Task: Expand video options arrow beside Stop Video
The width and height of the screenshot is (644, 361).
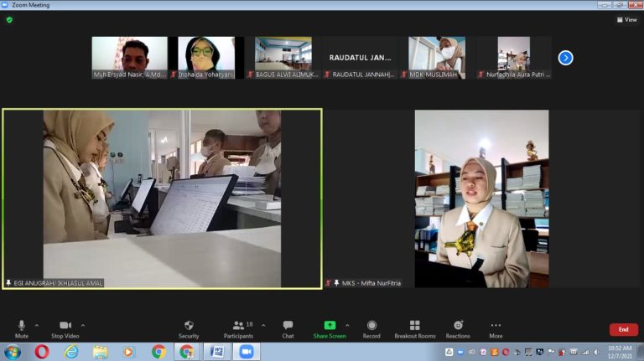Action: pos(83,325)
